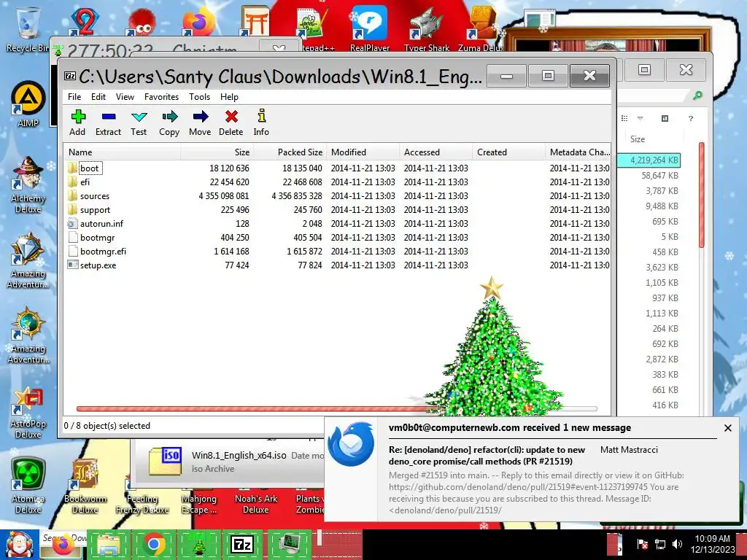The image size is (747, 560).
Task: Click the Thunderbird bird icon in notification
Action: click(x=352, y=444)
